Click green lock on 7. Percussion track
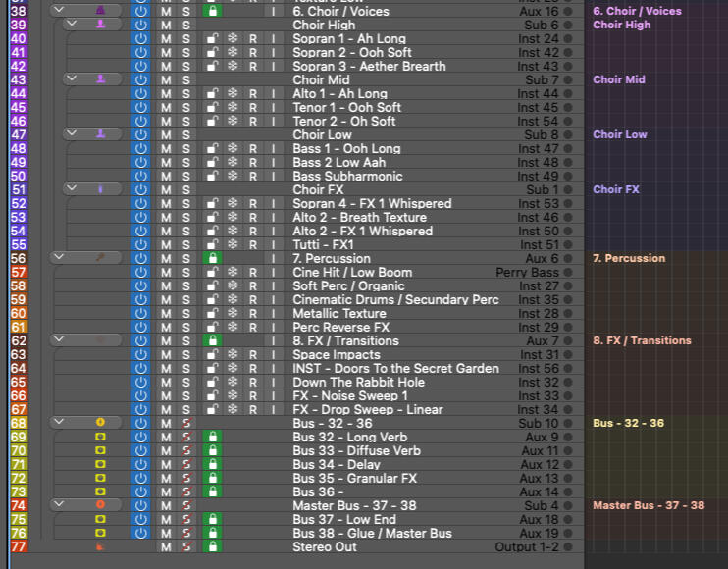The width and height of the screenshot is (728, 569). [x=212, y=259]
